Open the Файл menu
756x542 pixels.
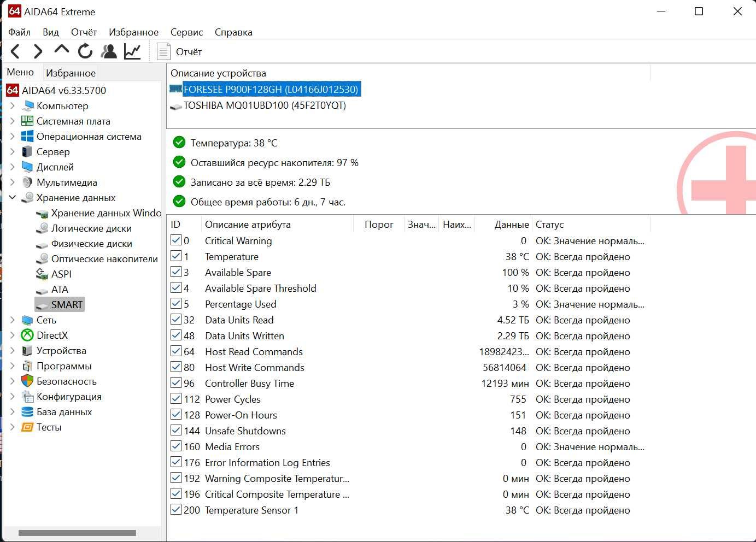20,32
